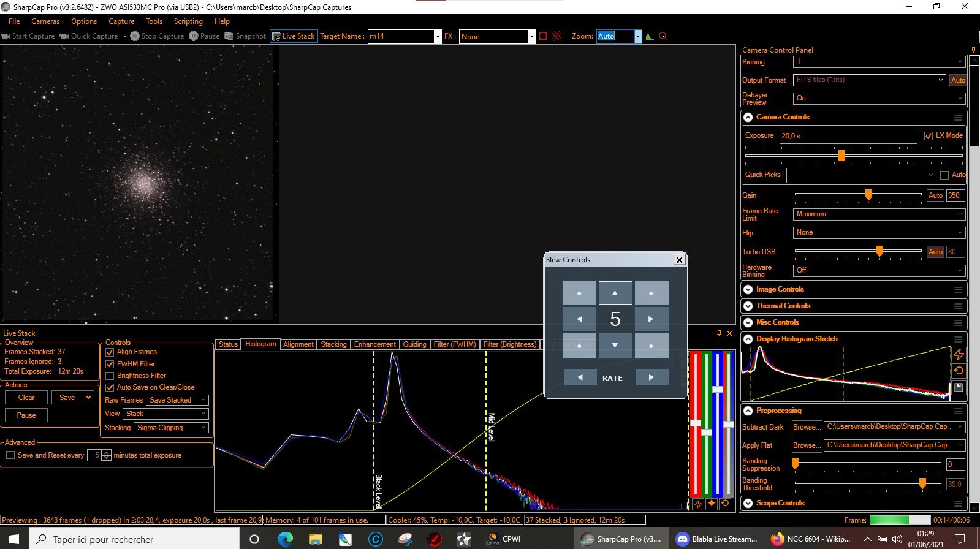The width and height of the screenshot is (980, 549).
Task: Open File Explorer from the taskbar
Action: [315, 539]
